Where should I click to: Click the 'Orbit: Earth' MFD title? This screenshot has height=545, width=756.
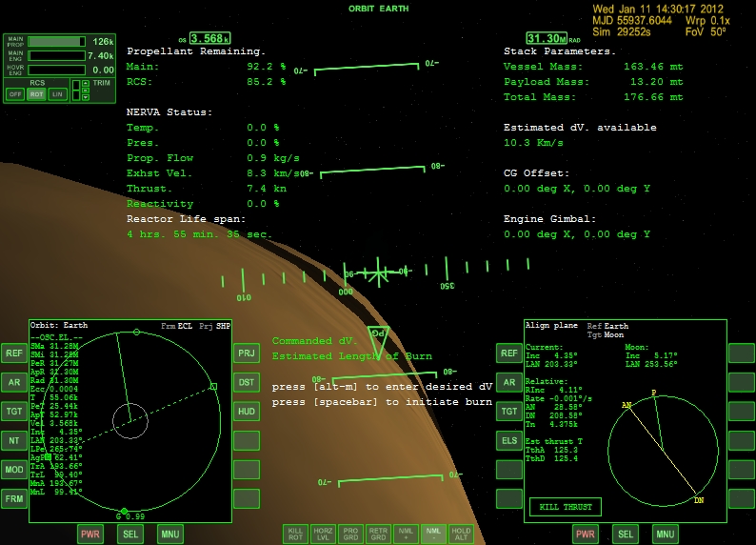click(x=59, y=325)
